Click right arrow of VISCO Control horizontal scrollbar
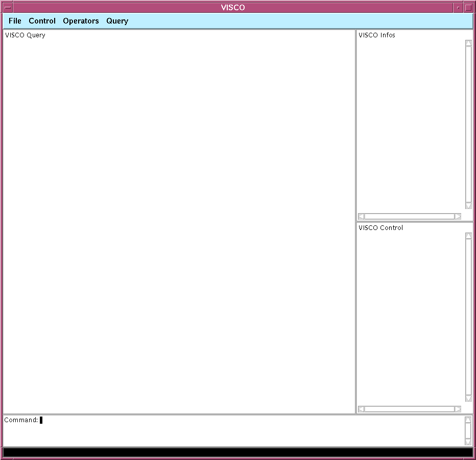This screenshot has height=460, width=476. tap(458, 409)
